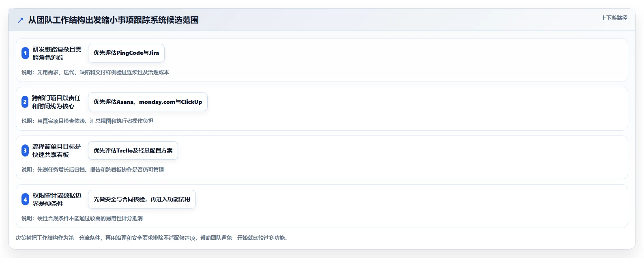Click the 研发链路复杂且需跨角色追踪 condition text
The width and height of the screenshot is (644, 258).
57,53
